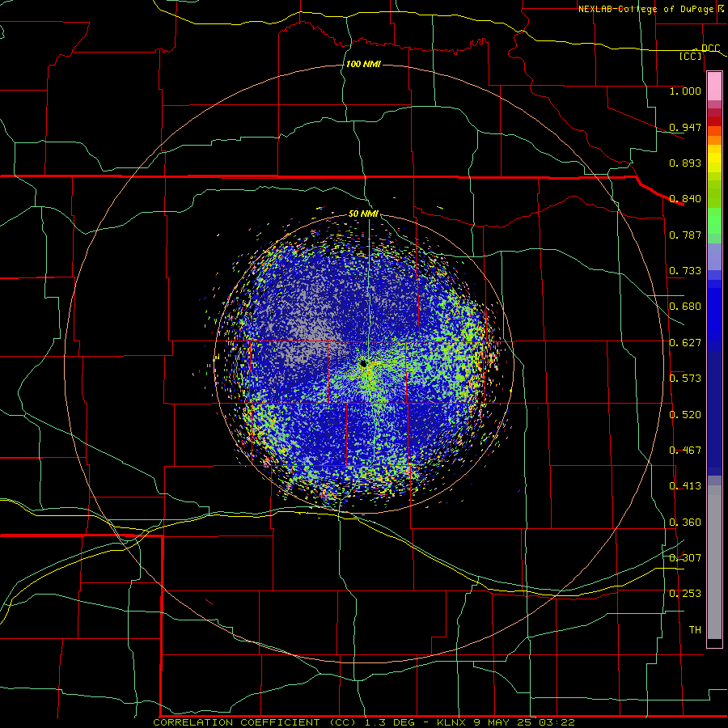Click the 0.787 value on the color scale
This screenshot has height=728, width=728.
[x=685, y=235]
